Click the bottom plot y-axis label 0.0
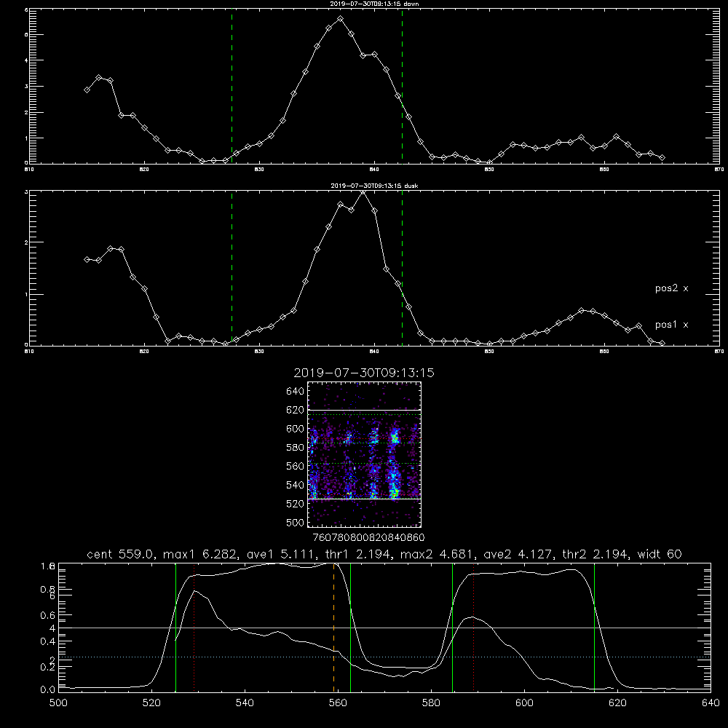The image size is (728, 728). click(x=48, y=690)
